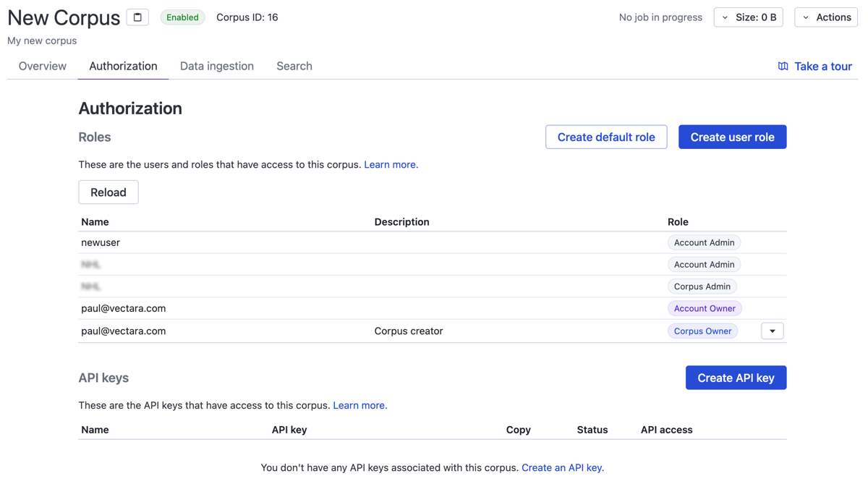Follow the 'Create an API key' link
The height and width of the screenshot is (489, 868).
pos(562,468)
